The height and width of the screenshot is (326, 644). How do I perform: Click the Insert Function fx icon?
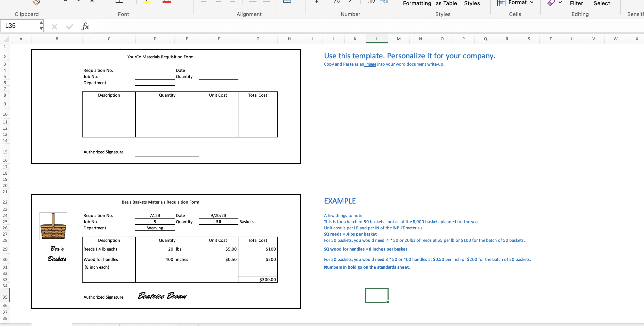(85, 26)
